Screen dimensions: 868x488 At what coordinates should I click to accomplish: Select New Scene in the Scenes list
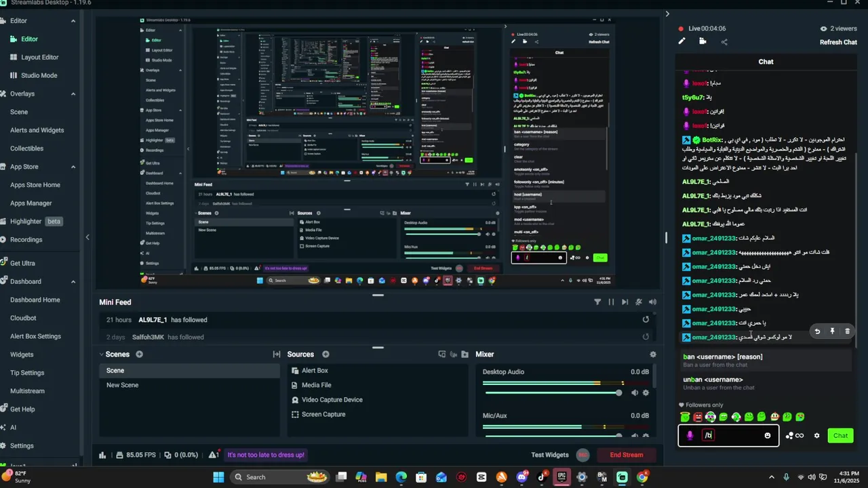[x=189, y=385]
